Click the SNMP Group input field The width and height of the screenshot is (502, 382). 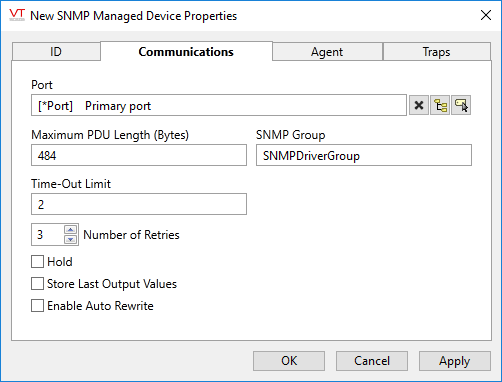tap(364, 155)
